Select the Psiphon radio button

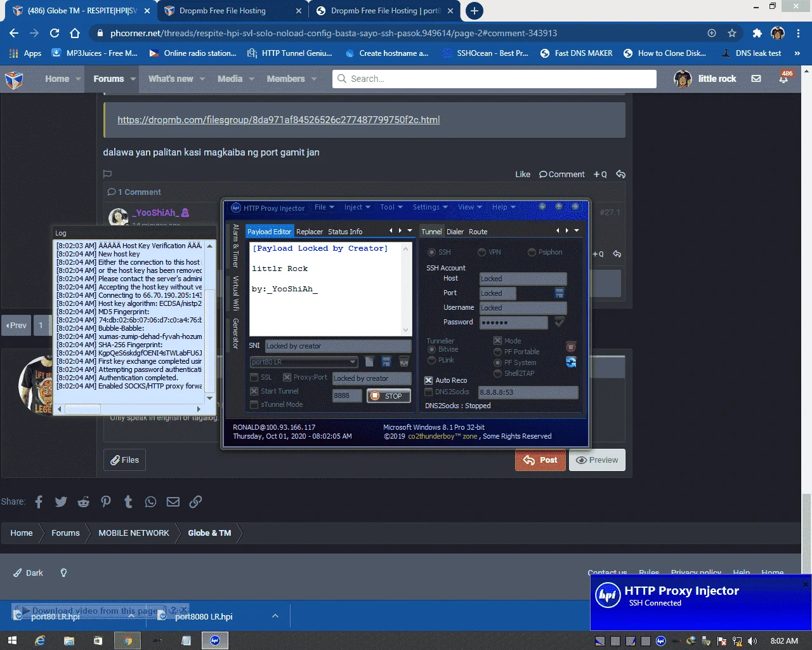[532, 252]
